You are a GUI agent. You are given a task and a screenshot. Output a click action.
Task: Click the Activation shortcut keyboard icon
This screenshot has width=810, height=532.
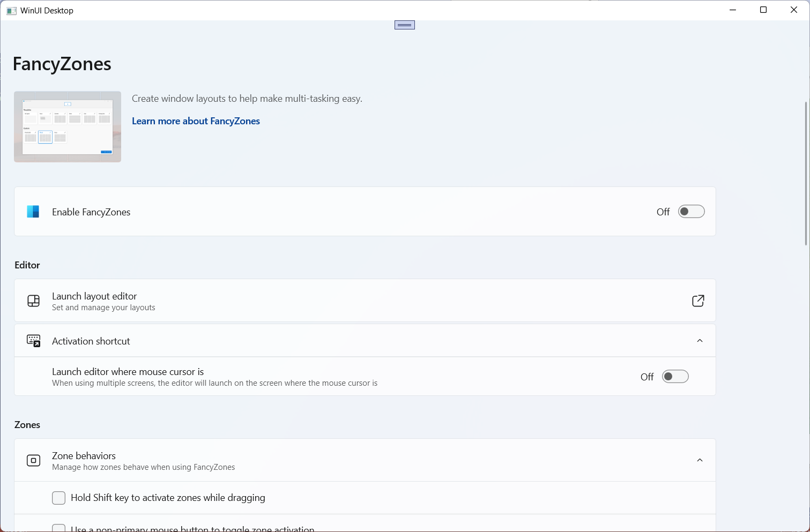34,341
